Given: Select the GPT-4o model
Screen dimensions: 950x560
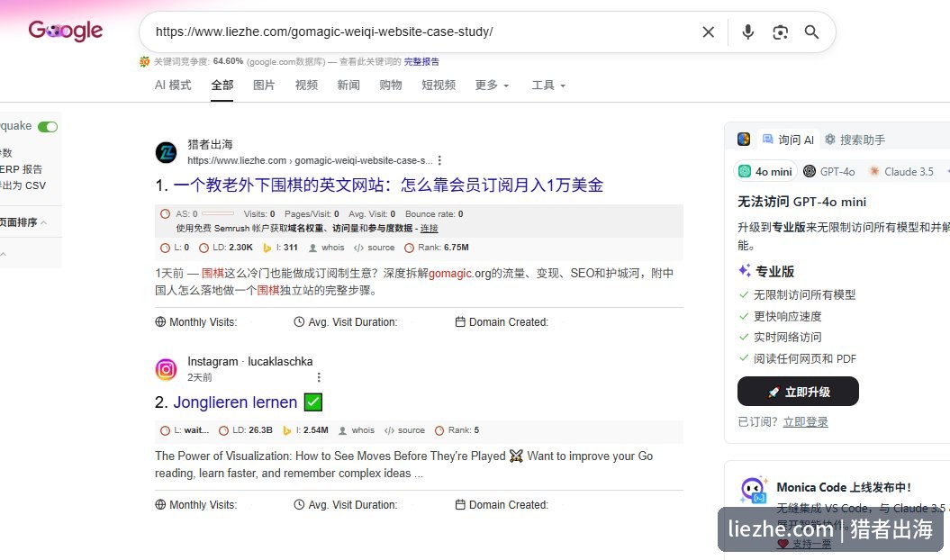Looking at the screenshot, I should [828, 172].
